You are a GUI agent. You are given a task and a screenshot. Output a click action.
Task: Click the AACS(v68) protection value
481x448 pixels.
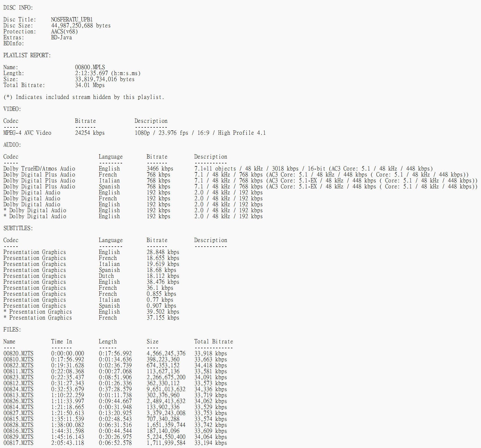65,31
